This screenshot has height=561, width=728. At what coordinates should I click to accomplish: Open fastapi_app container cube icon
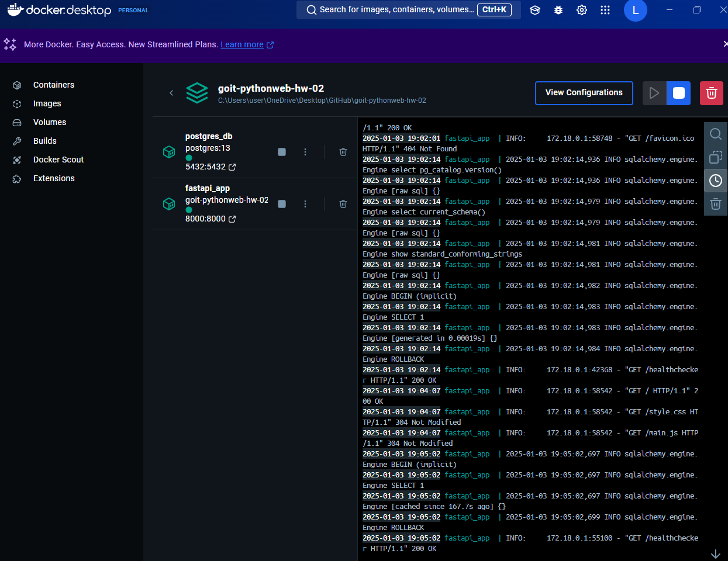(169, 204)
